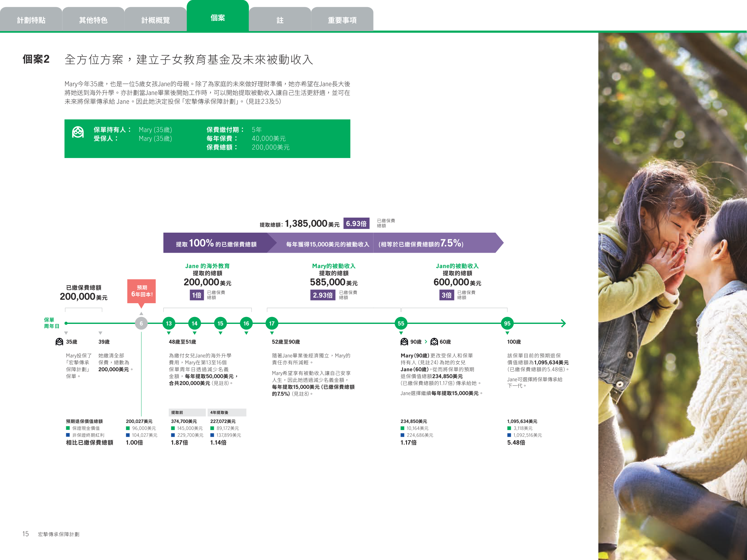Open the 計概概覽 tab
This screenshot has height=560, width=747.
[155, 20]
